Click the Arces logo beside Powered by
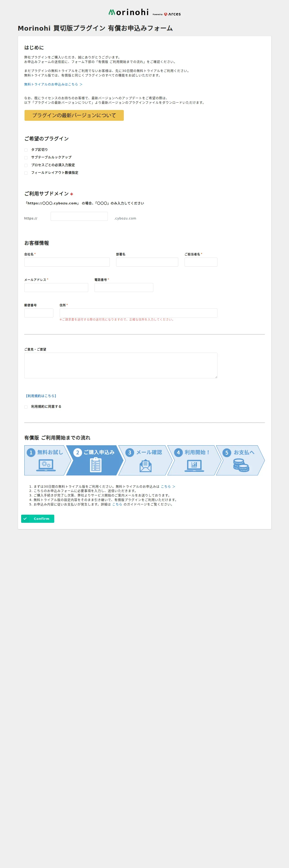This screenshot has height=868, width=289. point(172,14)
